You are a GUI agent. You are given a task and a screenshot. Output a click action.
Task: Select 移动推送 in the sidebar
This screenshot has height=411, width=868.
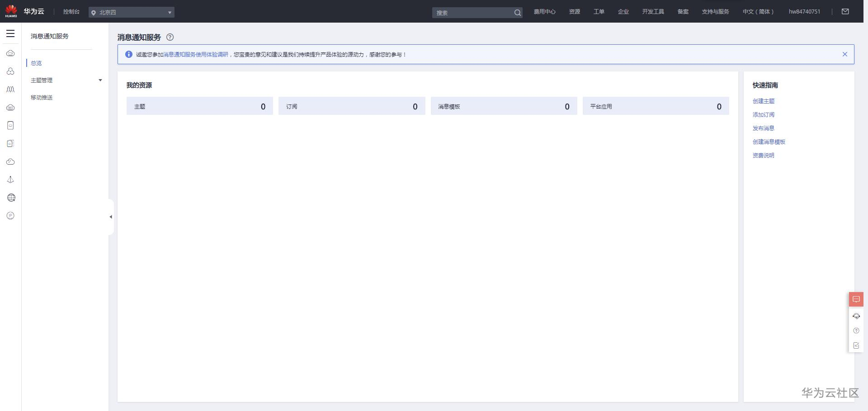(x=42, y=98)
